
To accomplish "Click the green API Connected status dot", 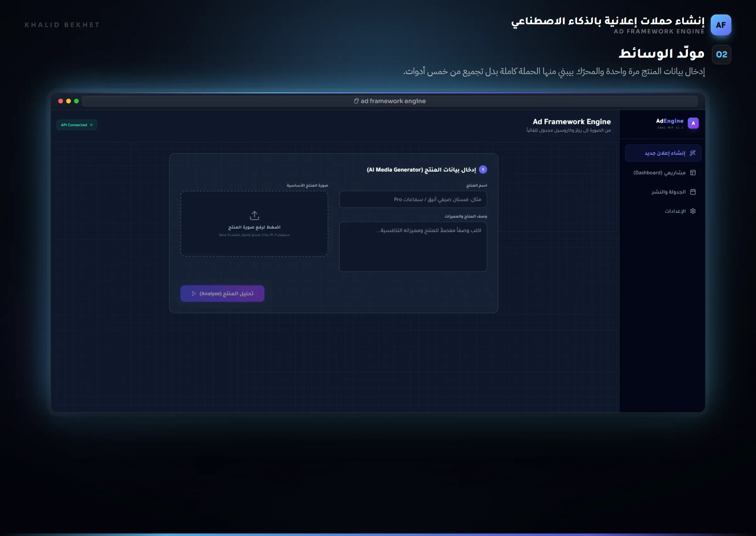I will pyautogui.click(x=91, y=125).
